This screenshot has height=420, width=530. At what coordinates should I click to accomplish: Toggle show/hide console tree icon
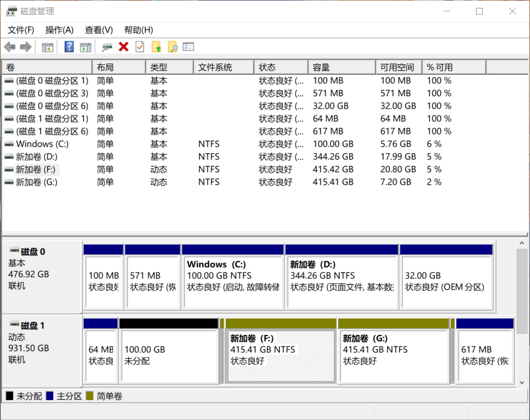(48, 47)
